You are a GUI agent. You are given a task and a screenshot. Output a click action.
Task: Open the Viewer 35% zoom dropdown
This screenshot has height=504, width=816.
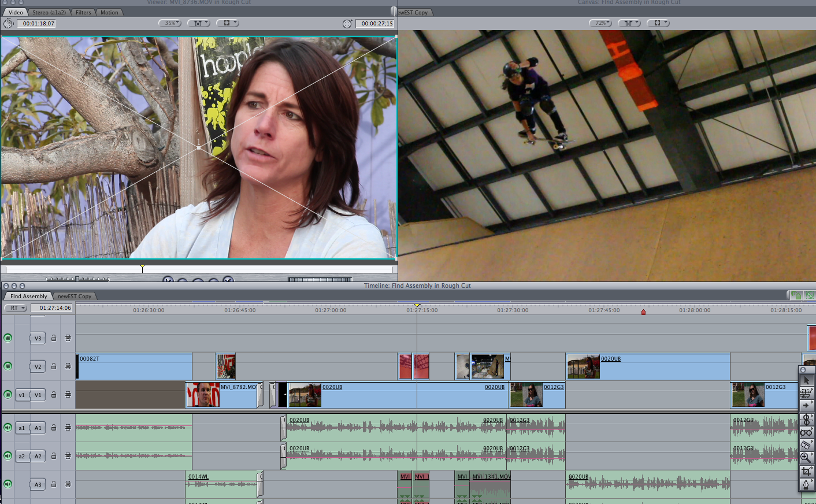(x=170, y=23)
